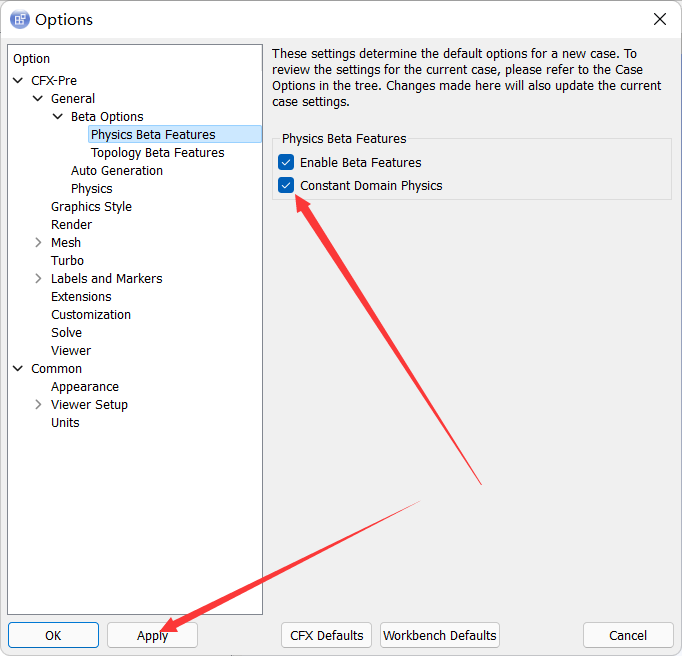The image size is (682, 656).
Task: Open Extensions settings
Action: [x=81, y=297]
